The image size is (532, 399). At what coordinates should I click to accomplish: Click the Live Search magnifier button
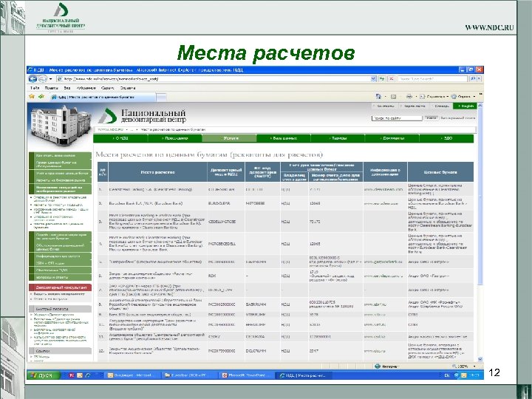point(473,79)
